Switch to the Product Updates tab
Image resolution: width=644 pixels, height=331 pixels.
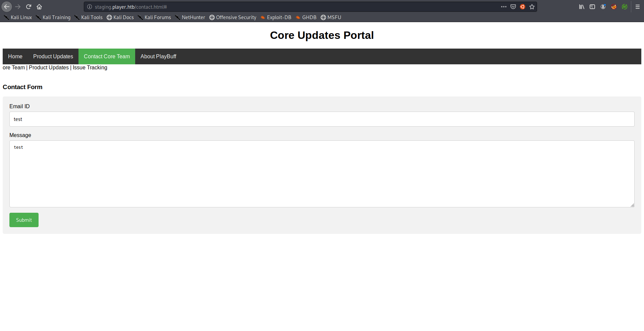point(53,56)
